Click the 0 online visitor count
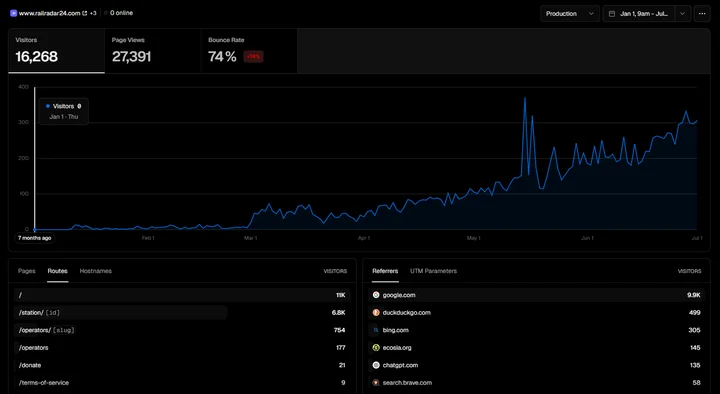The height and width of the screenshot is (394, 720). point(121,13)
